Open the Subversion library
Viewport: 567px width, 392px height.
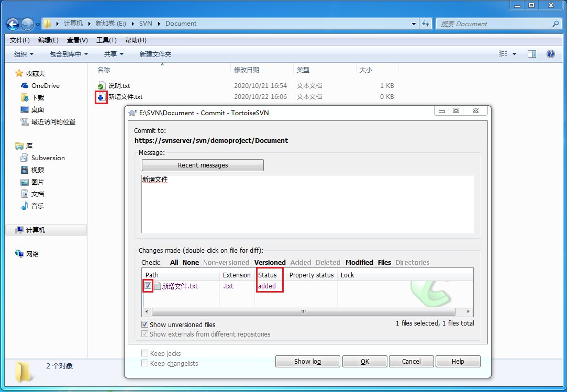point(43,158)
